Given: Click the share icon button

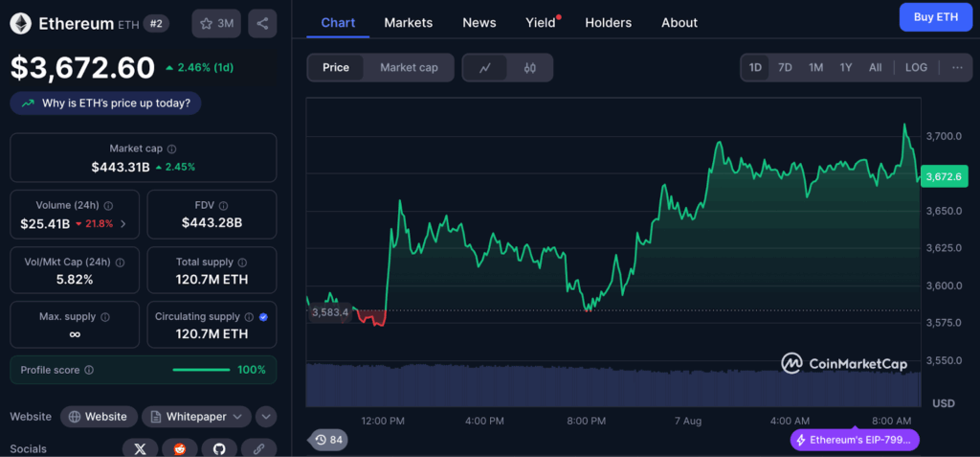Looking at the screenshot, I should [x=262, y=23].
